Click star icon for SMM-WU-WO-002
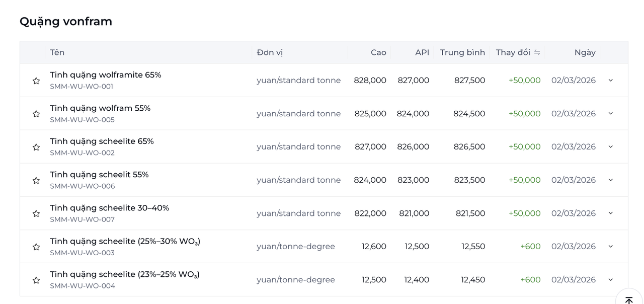The width and height of the screenshot is (644, 304). (36, 147)
